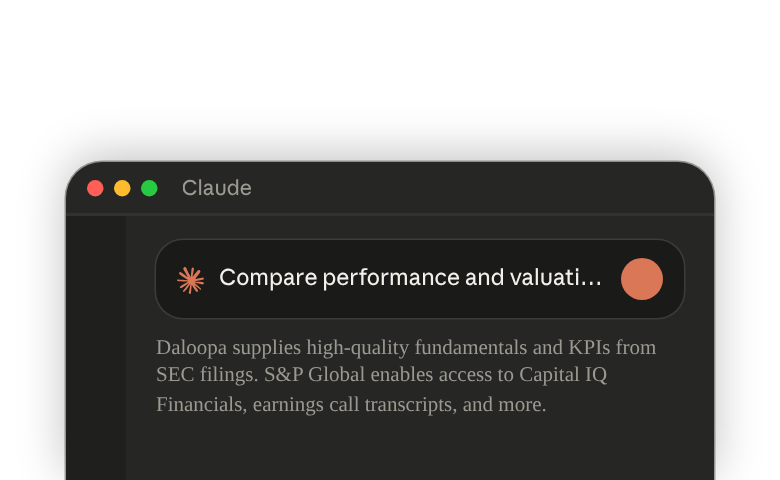Screen dimensions: 780x480
Task: Click the "Claude" window title text
Action: click(217, 189)
